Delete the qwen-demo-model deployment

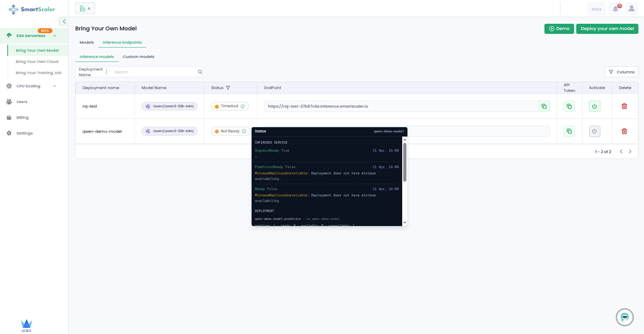click(x=624, y=131)
